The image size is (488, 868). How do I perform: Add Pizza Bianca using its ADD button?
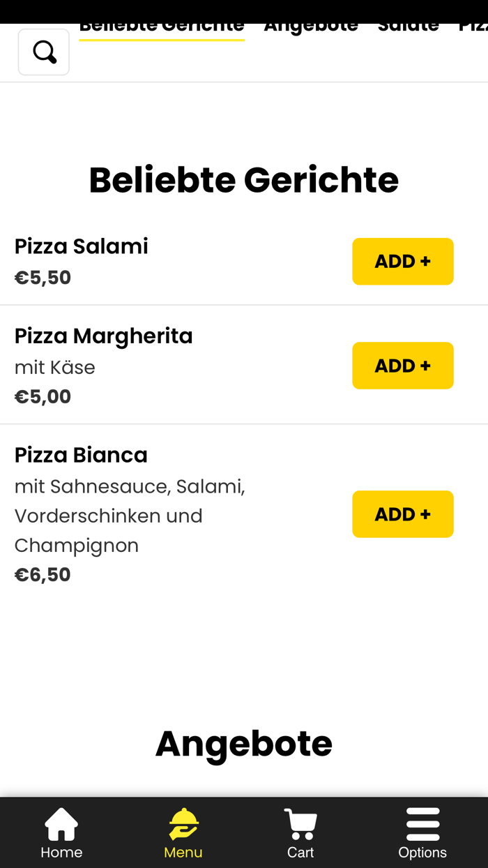click(403, 514)
